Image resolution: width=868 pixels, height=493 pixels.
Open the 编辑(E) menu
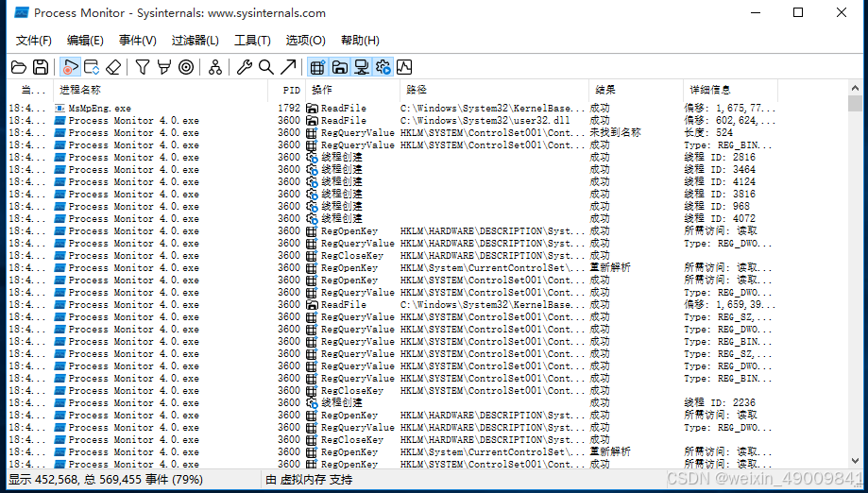click(85, 41)
